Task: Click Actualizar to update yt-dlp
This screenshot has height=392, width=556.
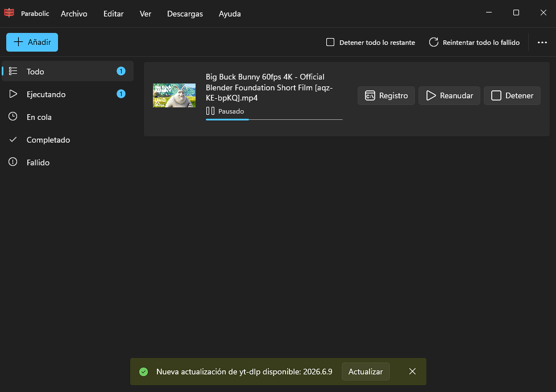Action: click(366, 372)
